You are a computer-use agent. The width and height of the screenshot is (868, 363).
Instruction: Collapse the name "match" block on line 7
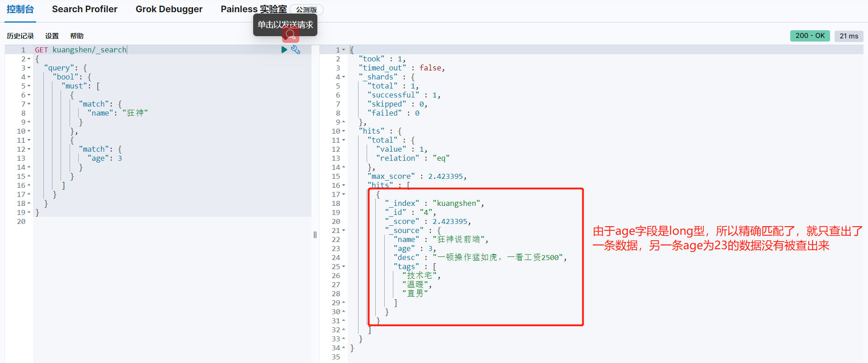point(29,104)
